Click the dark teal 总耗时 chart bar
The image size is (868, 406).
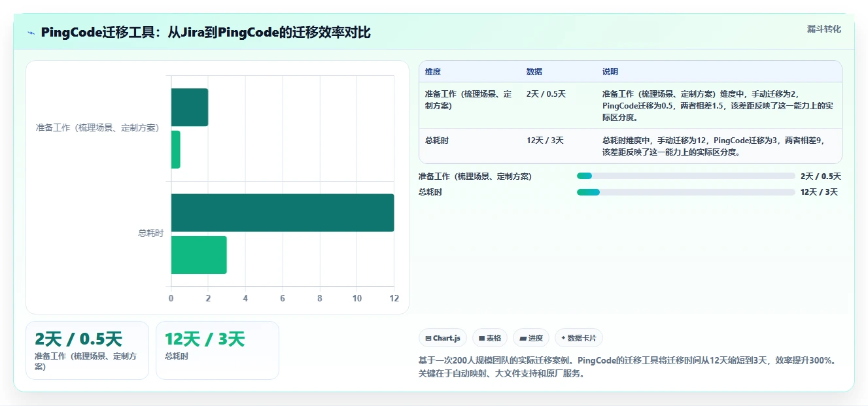point(283,212)
